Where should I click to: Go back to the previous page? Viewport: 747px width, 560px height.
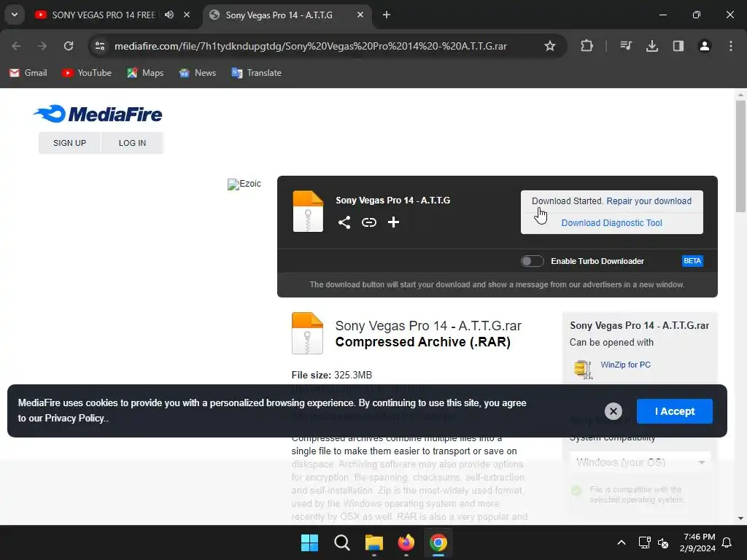click(x=16, y=46)
